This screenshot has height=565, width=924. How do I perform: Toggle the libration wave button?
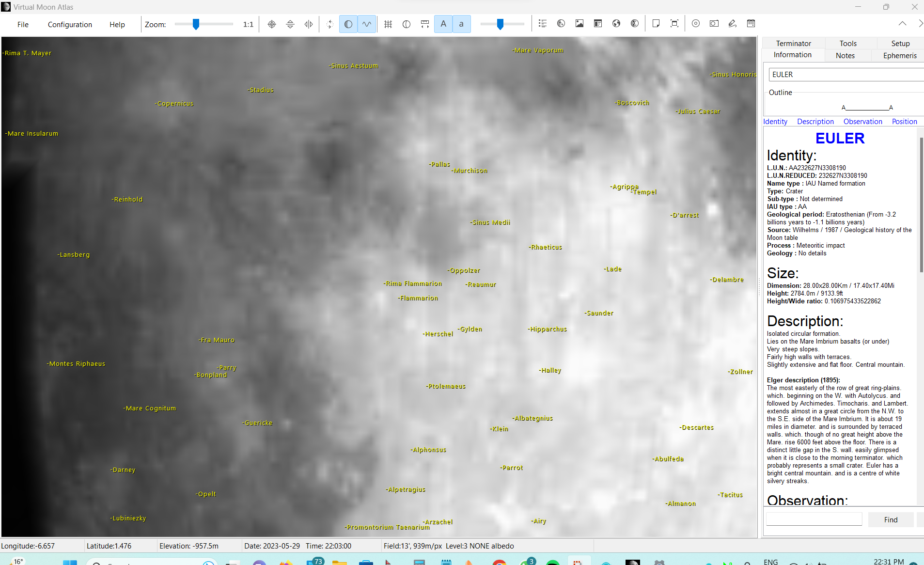coord(367,24)
